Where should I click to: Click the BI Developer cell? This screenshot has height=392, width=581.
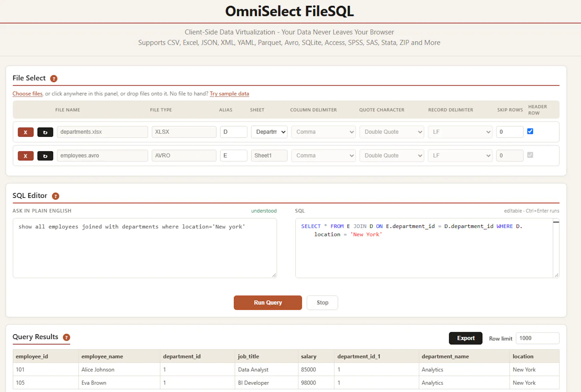[267, 383]
